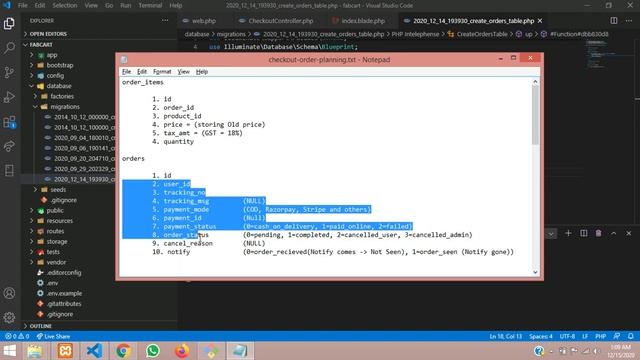The image size is (640, 360).
Task: Open the Live Share activity bar icon
Action: (9, 146)
